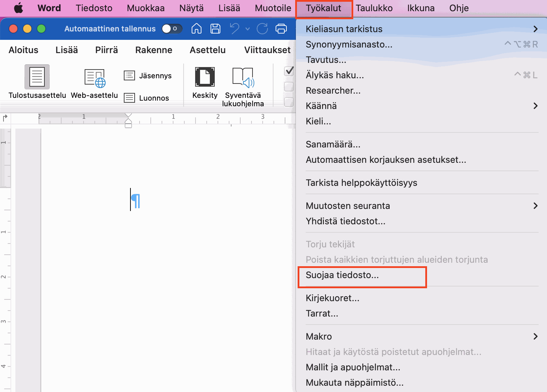Switch to Tulostusasettelu view

(x=37, y=82)
